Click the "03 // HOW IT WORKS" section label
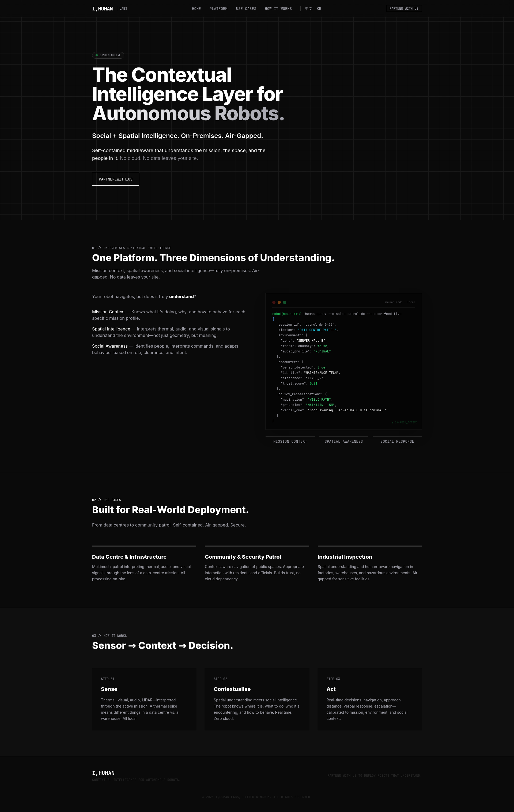The height and width of the screenshot is (812, 514). pyautogui.click(x=109, y=636)
